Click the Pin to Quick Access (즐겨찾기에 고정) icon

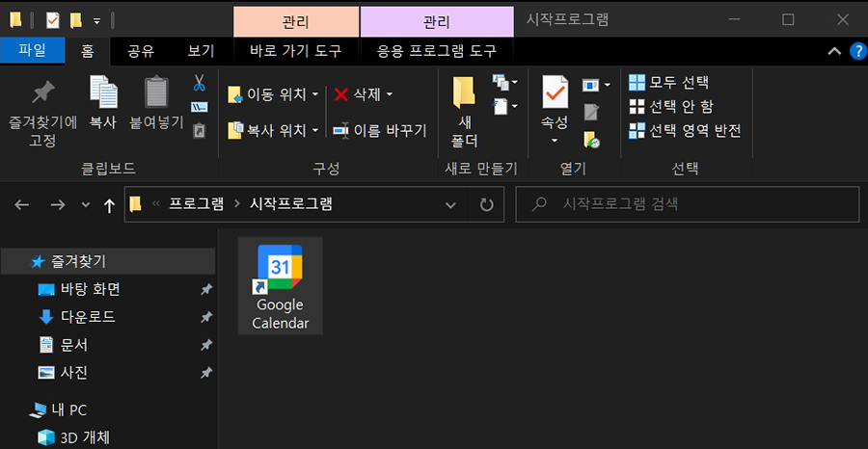(42, 92)
